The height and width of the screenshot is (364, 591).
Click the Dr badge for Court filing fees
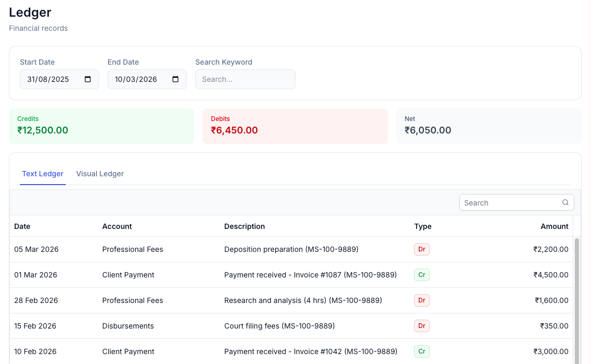tap(421, 326)
